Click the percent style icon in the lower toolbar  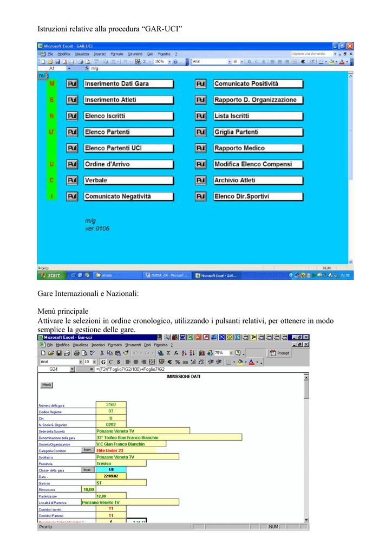click(x=177, y=362)
